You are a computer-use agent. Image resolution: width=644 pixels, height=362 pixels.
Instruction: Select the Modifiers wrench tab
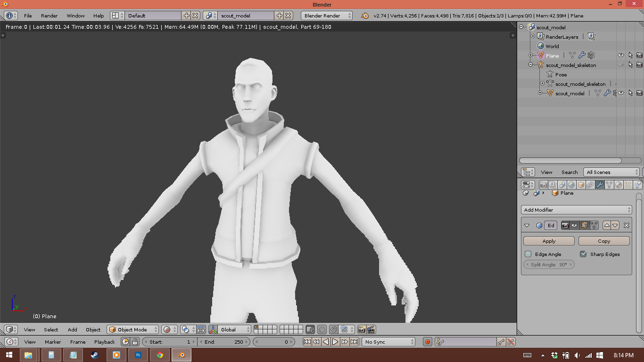[x=600, y=185]
